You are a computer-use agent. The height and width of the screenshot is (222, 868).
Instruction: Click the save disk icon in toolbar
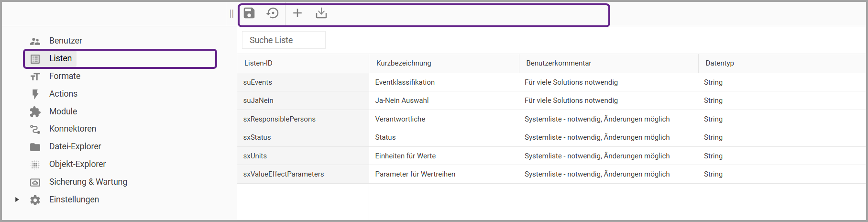click(249, 13)
